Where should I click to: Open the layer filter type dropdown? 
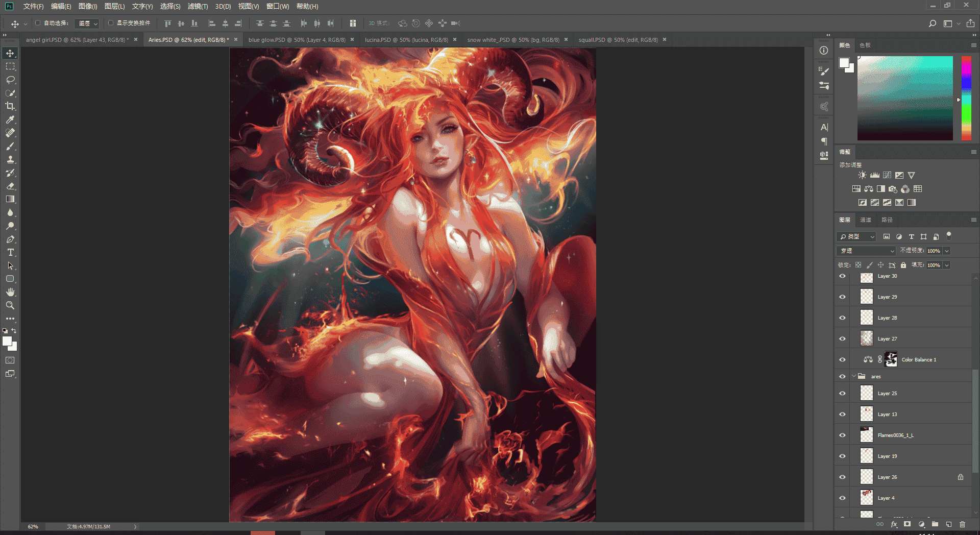[x=856, y=236]
